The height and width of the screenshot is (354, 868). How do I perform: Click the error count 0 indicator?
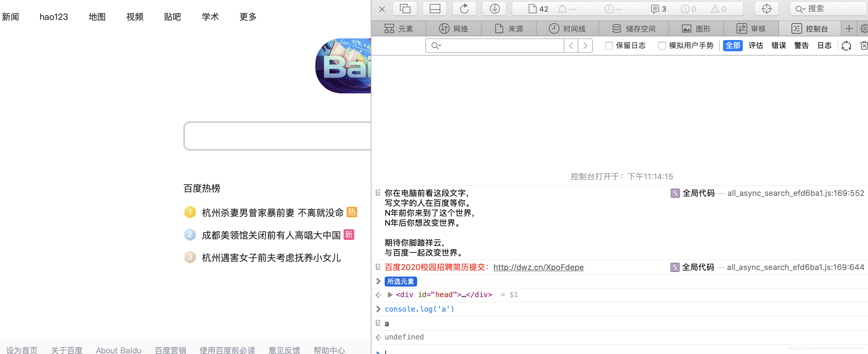(x=688, y=9)
